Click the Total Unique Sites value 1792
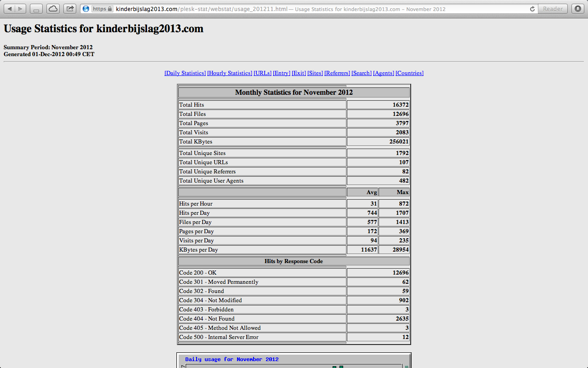This screenshot has width=588, height=368. click(402, 153)
